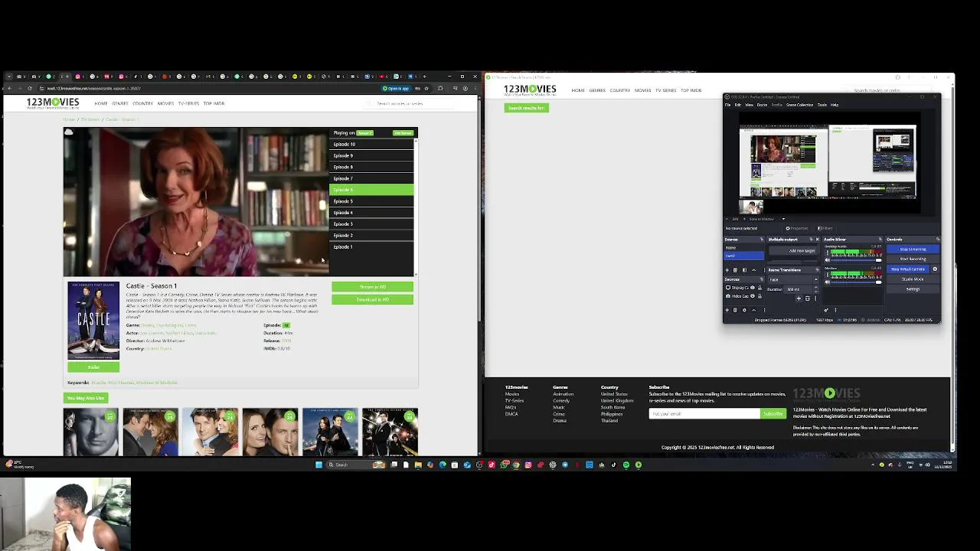Adjust Desktop Audio volume slider
The image size is (980, 551).
(x=856, y=260)
